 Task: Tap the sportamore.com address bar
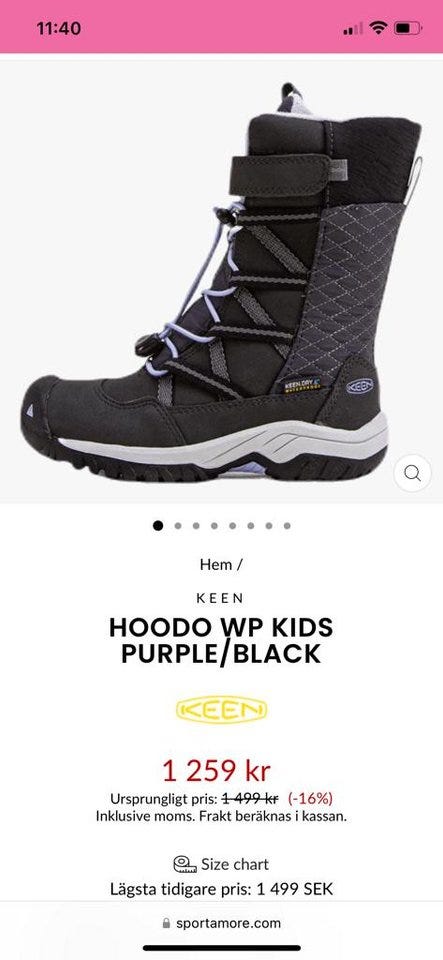tap(222, 923)
